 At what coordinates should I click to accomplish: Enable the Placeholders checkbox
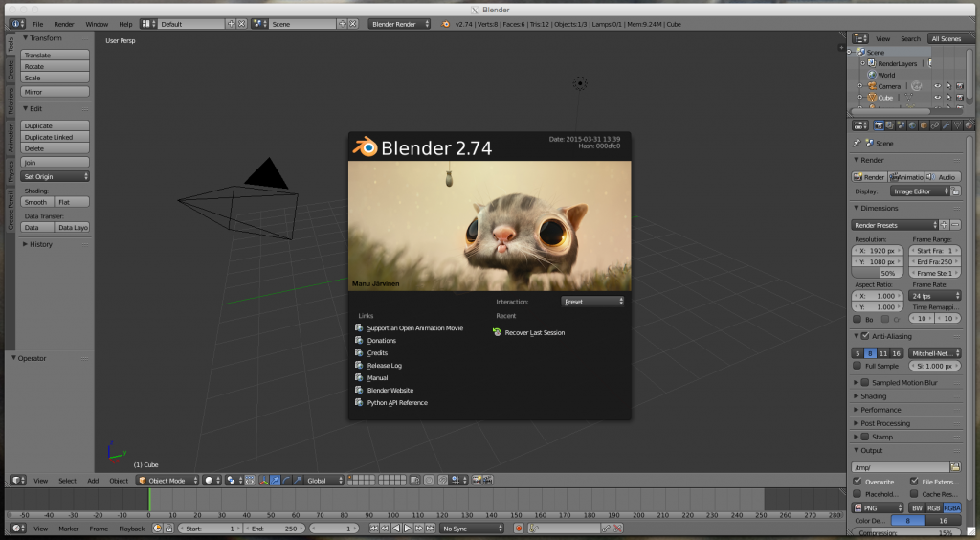(857, 494)
